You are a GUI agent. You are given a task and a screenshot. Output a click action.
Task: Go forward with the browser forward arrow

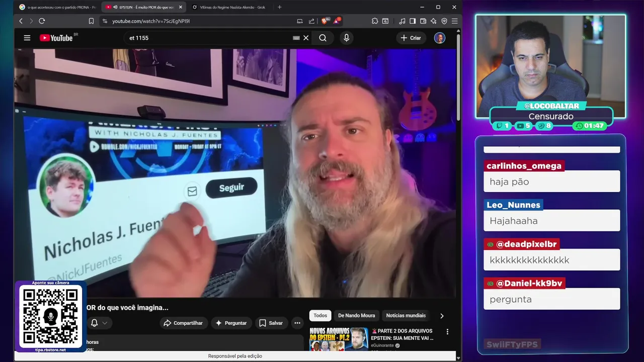31,21
